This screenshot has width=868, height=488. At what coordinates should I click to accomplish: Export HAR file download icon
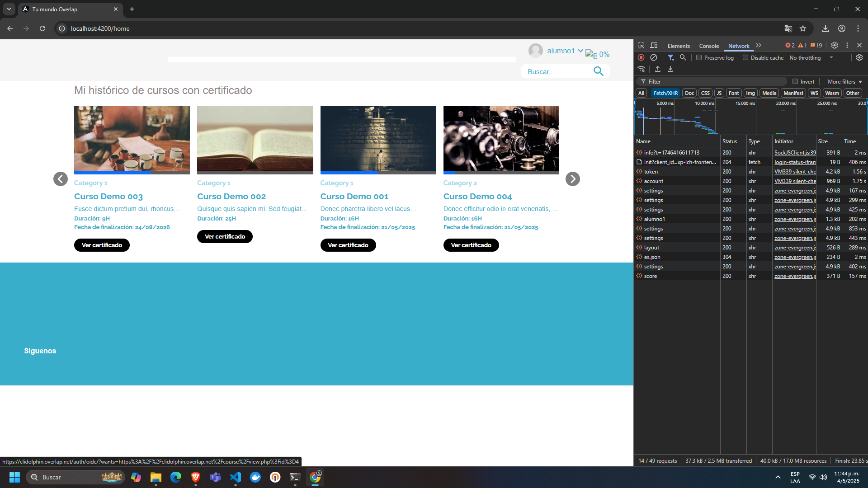pyautogui.click(x=670, y=69)
